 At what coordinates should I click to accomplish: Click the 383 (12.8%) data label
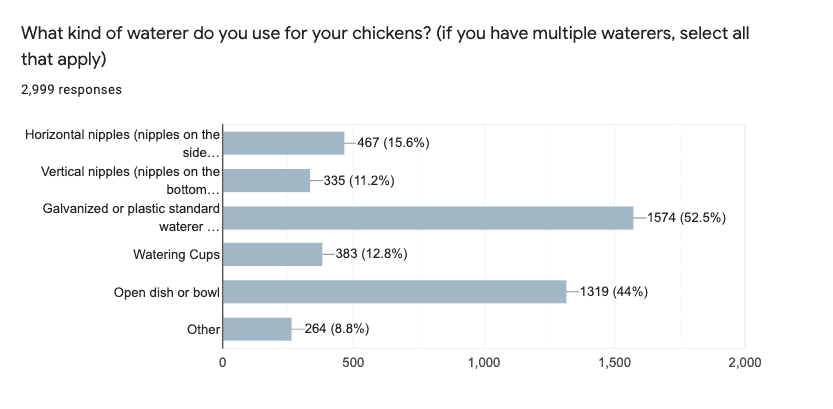371,254
